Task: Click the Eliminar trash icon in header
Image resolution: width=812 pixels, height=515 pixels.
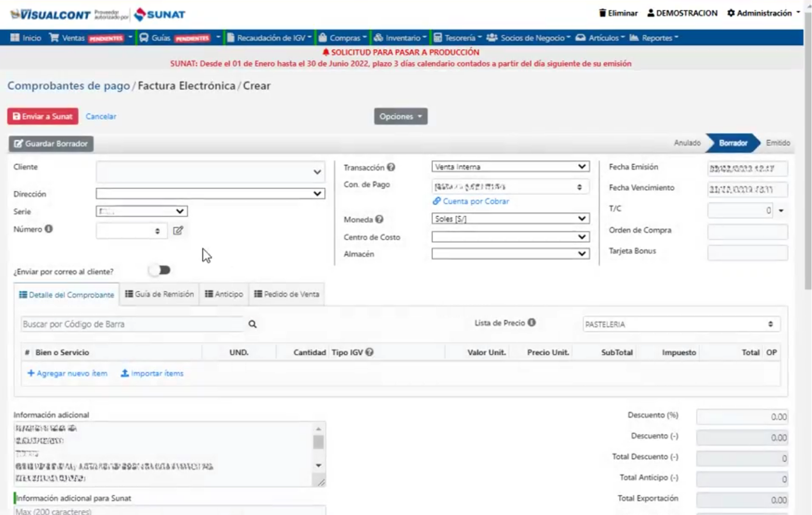Action: point(602,13)
